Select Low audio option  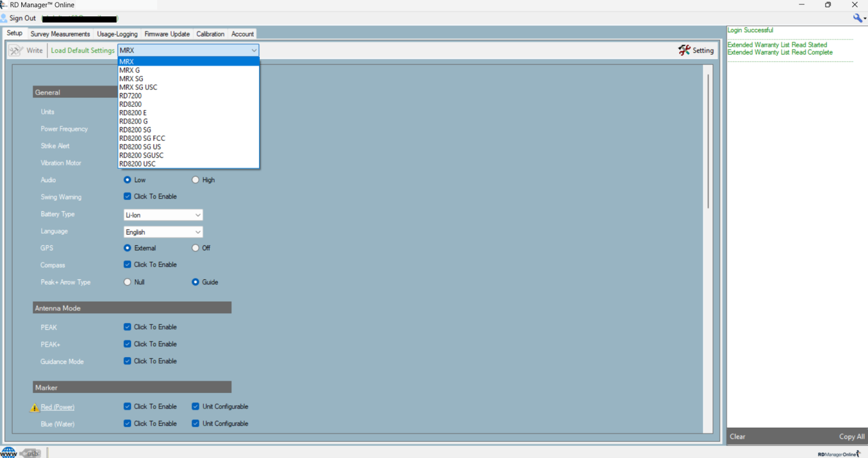click(x=127, y=180)
